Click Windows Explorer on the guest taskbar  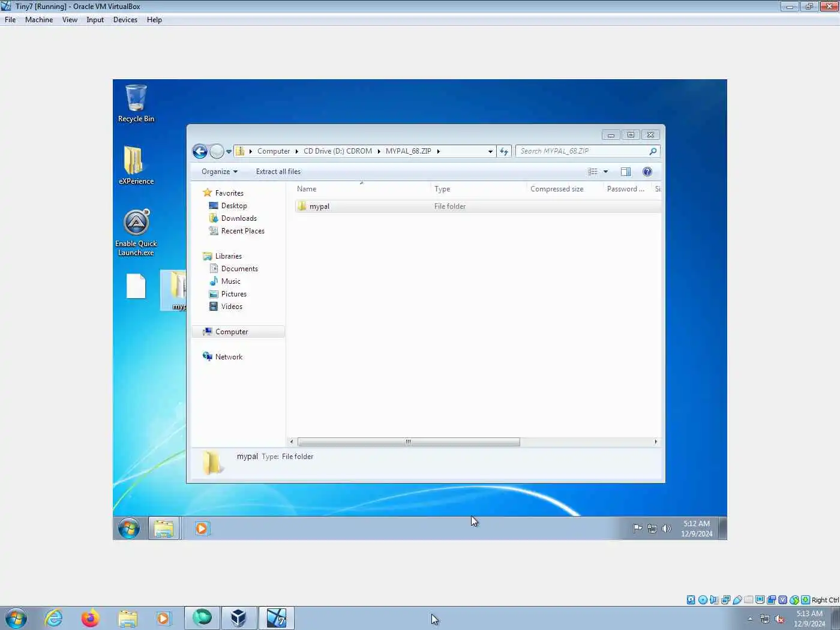click(164, 529)
